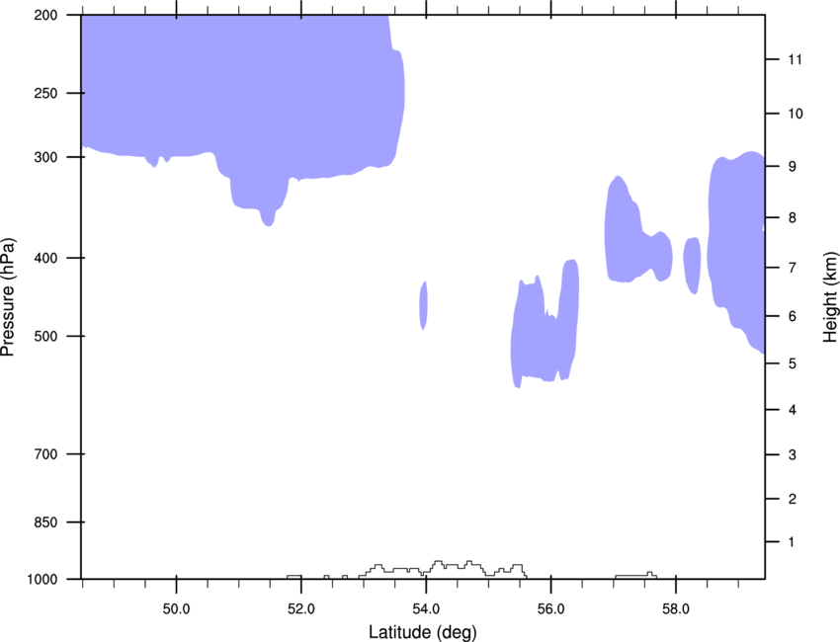Pick the 8 km height label

[x=793, y=218]
